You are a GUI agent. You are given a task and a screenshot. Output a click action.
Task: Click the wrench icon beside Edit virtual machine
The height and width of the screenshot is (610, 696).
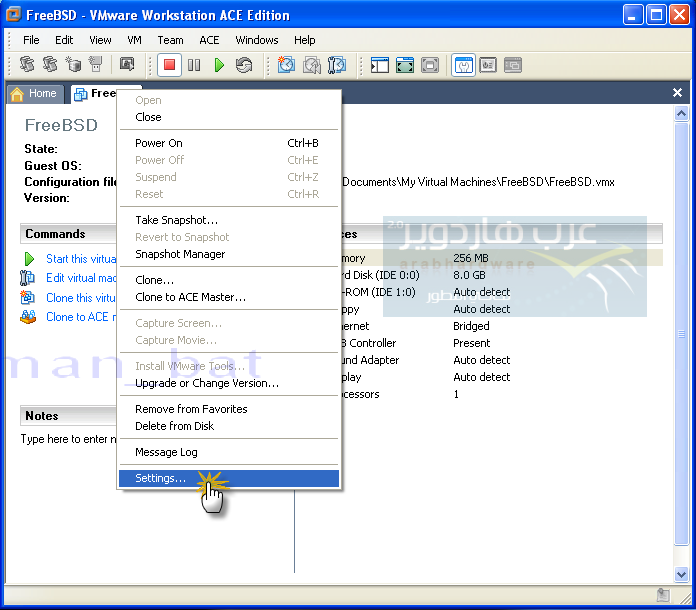27,277
